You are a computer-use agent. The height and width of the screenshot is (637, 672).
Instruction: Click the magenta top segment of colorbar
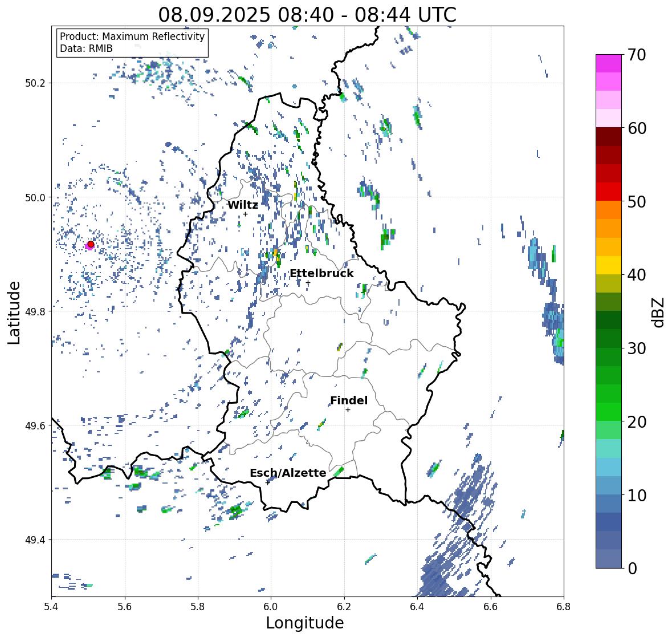(x=609, y=63)
